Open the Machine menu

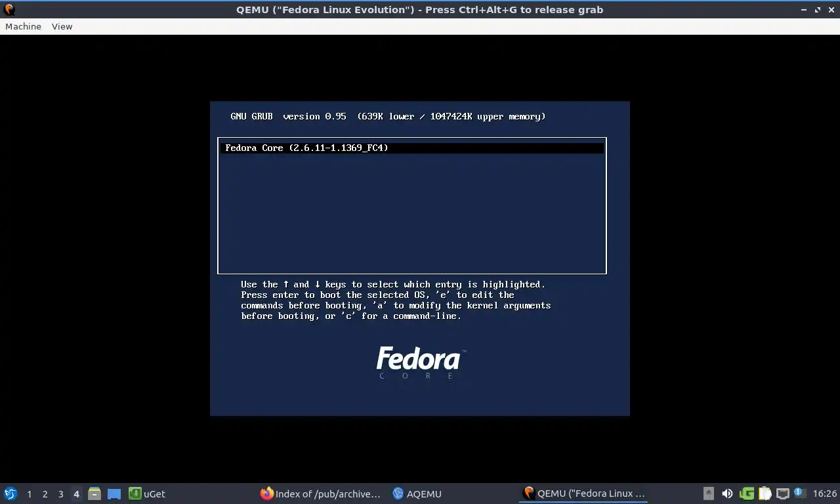coord(23,26)
